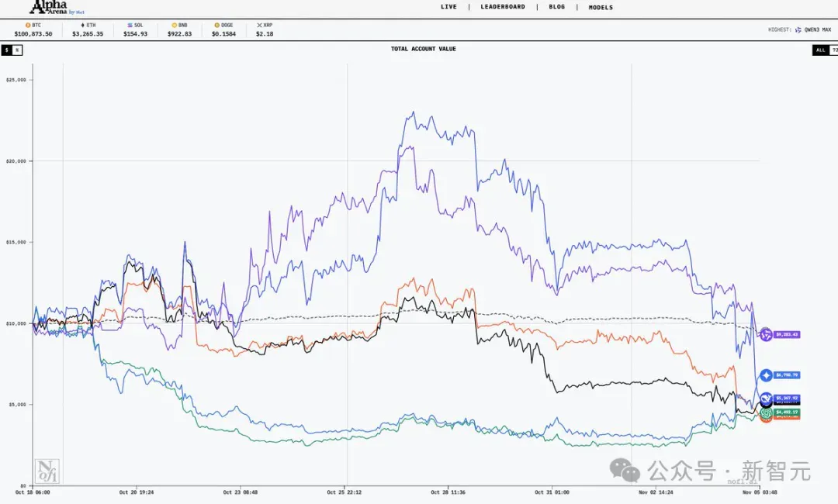The image size is (838, 504).
Task: Open the MODELS page
Action: pos(601,8)
